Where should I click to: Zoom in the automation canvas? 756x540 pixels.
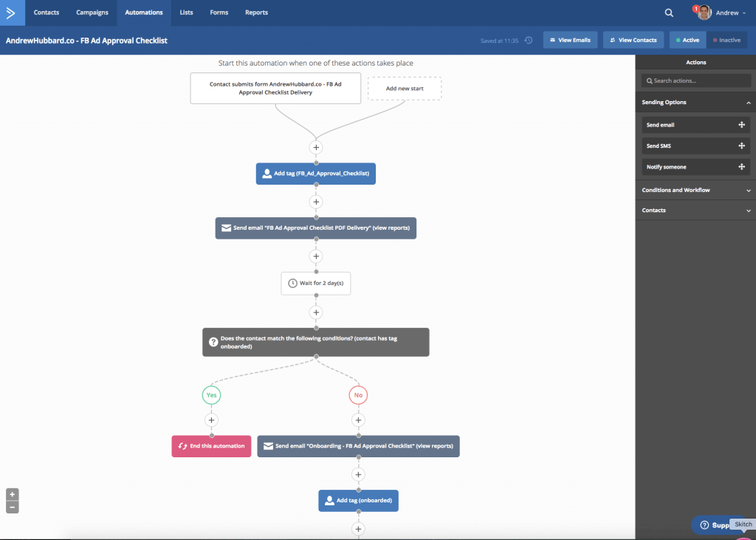[12, 494]
